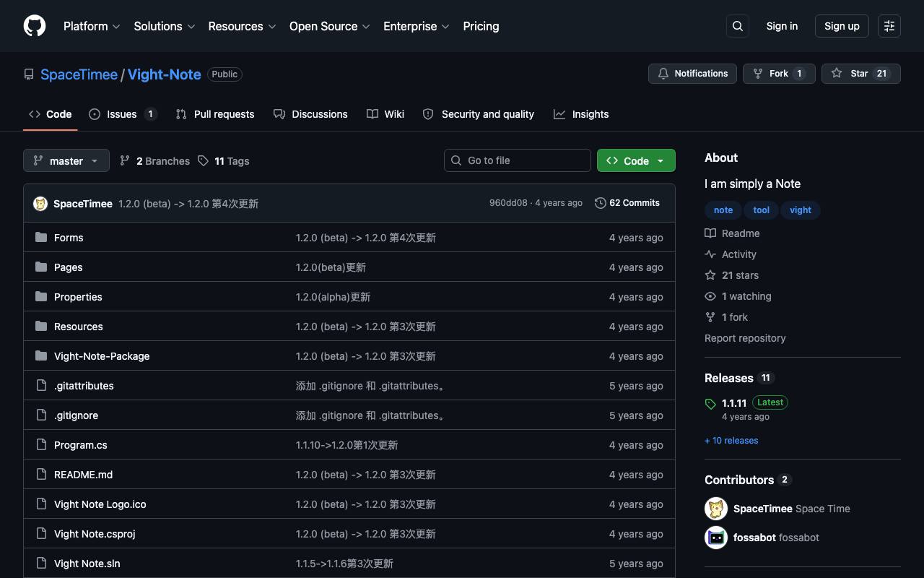Select the tool topic tag
The height and width of the screenshot is (578, 924).
[762, 210]
